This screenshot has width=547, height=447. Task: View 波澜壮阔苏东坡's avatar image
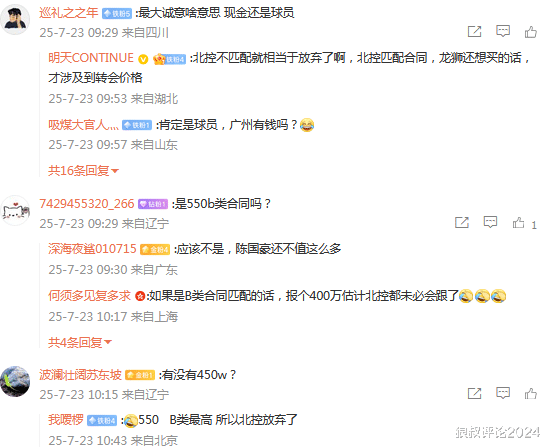(15, 381)
